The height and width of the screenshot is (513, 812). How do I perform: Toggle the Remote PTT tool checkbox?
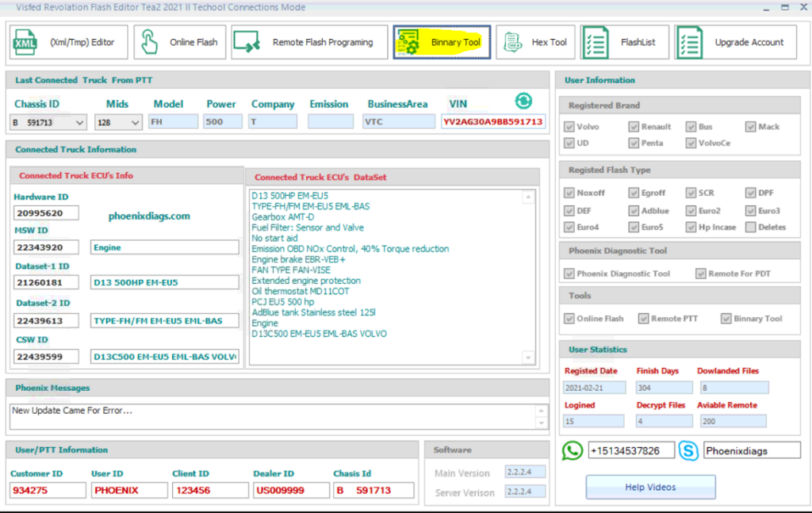tap(644, 319)
